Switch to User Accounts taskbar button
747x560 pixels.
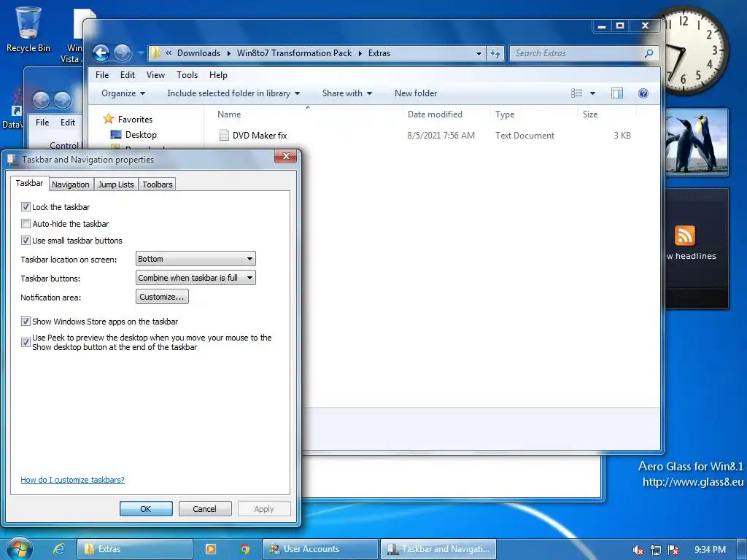click(x=320, y=549)
